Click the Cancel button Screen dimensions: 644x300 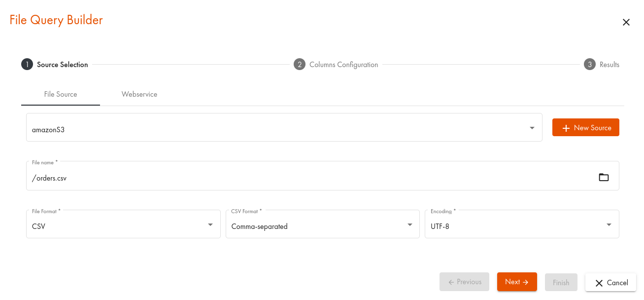click(611, 283)
